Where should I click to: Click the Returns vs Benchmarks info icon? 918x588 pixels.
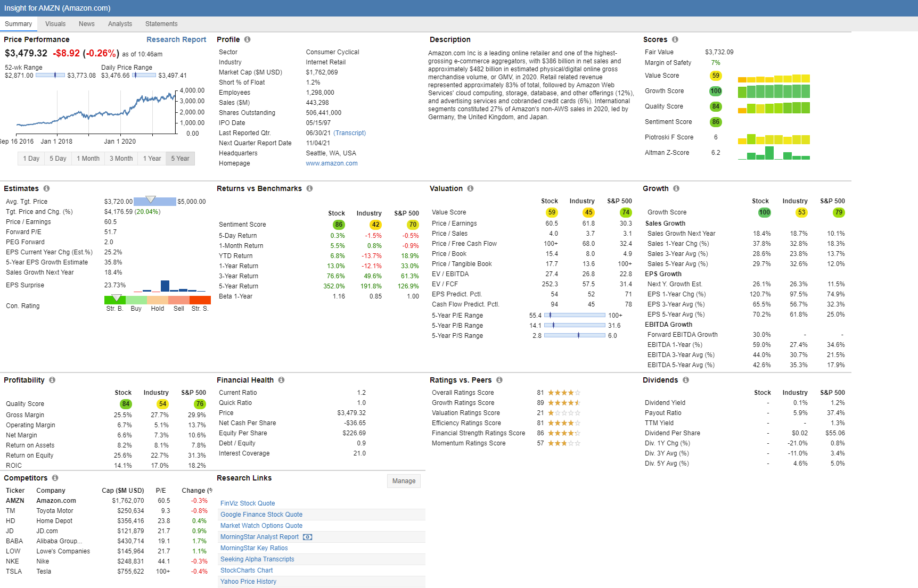(x=309, y=188)
